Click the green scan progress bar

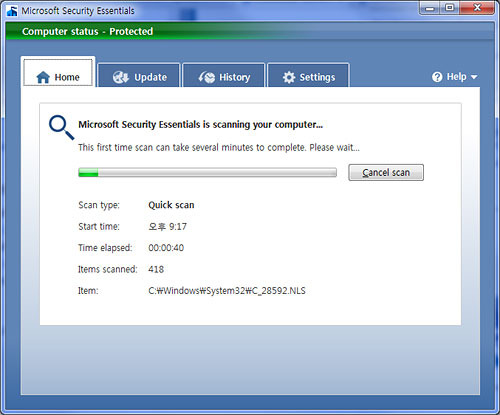[x=207, y=172]
